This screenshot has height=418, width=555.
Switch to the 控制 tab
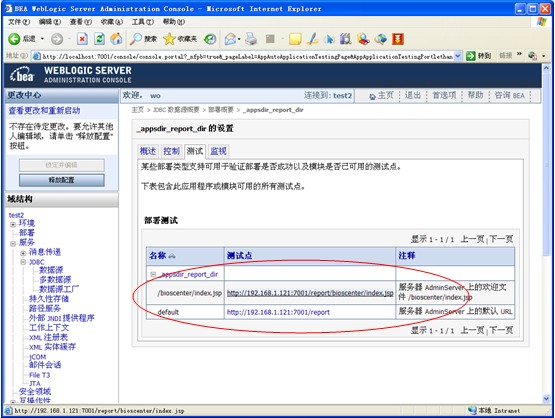tap(172, 151)
